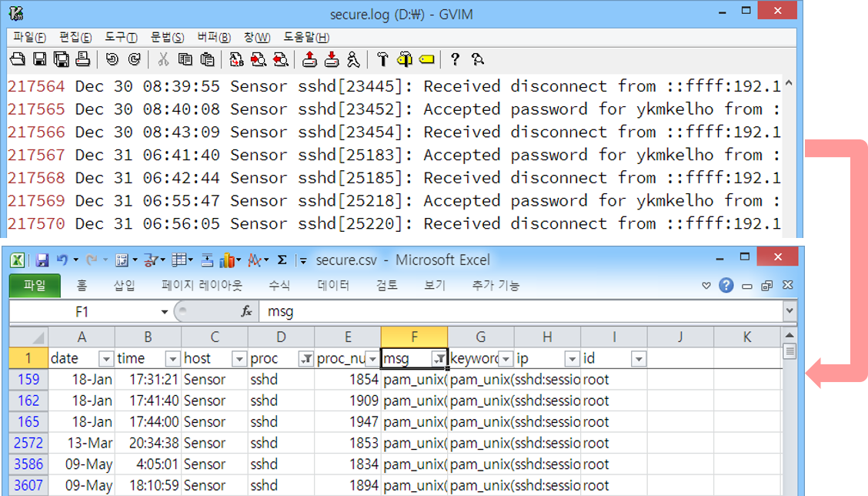This screenshot has height=496, width=868.
Task: Open the proc_num column filter dropdown
Action: point(372,359)
